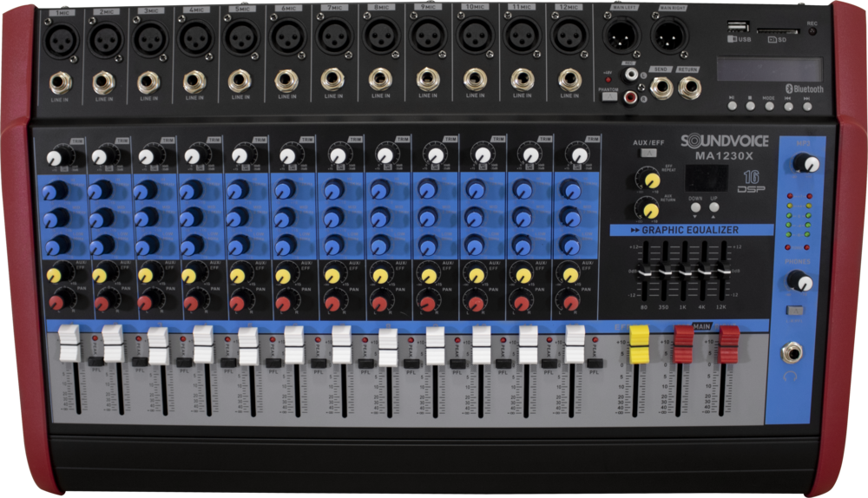Click channel 1 red PAN knob
868x498 pixels.
[59, 302]
